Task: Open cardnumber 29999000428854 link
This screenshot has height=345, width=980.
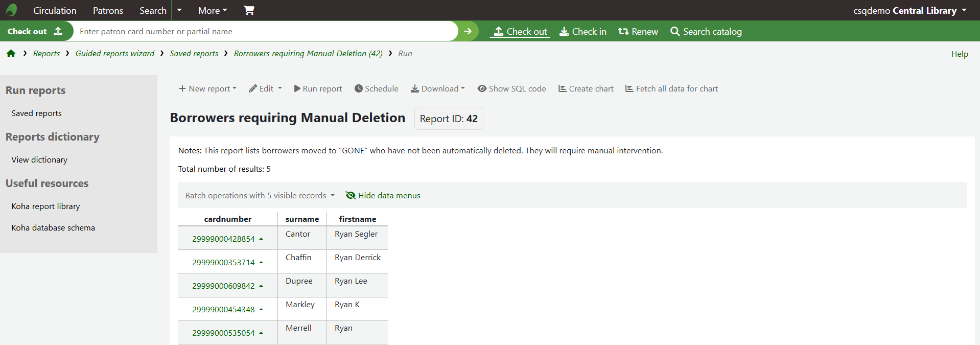Action: [x=223, y=239]
